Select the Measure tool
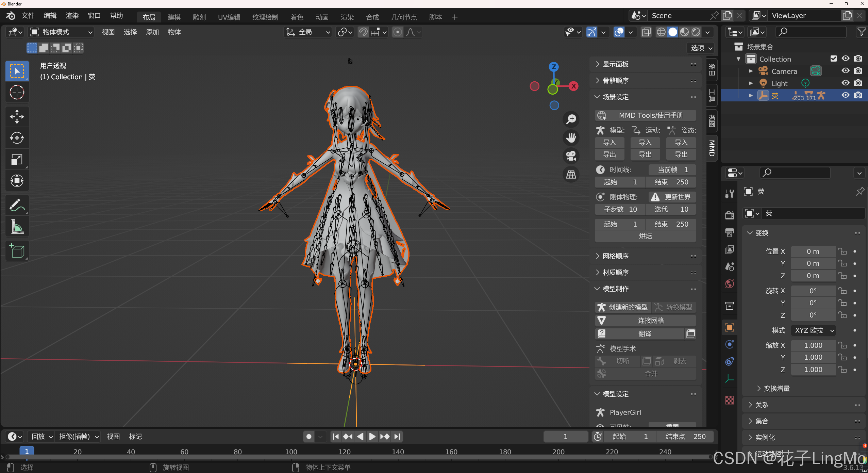 [x=17, y=227]
